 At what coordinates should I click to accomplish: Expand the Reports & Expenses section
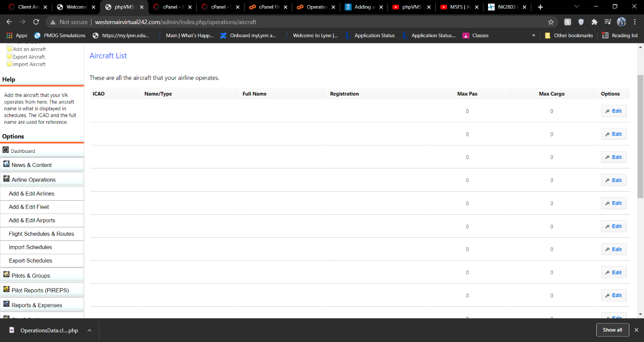(x=42, y=305)
